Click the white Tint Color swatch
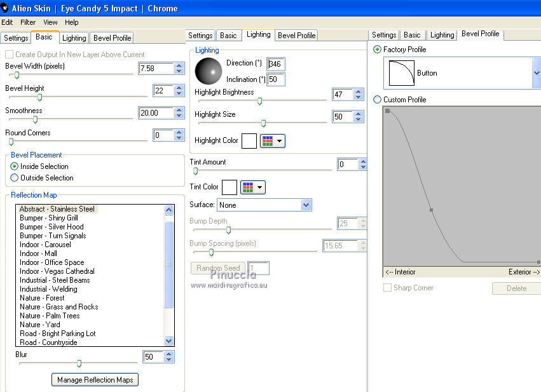The width and height of the screenshot is (541, 392). click(229, 187)
